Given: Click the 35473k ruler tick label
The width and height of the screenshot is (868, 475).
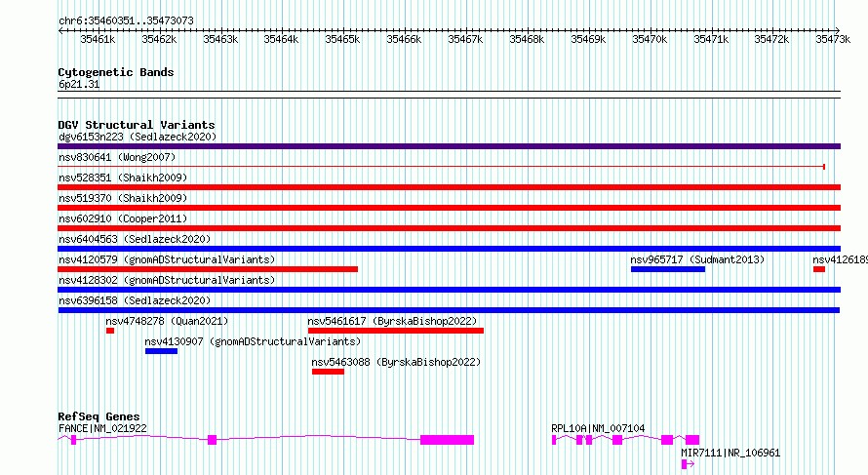Looking at the screenshot, I should point(833,40).
